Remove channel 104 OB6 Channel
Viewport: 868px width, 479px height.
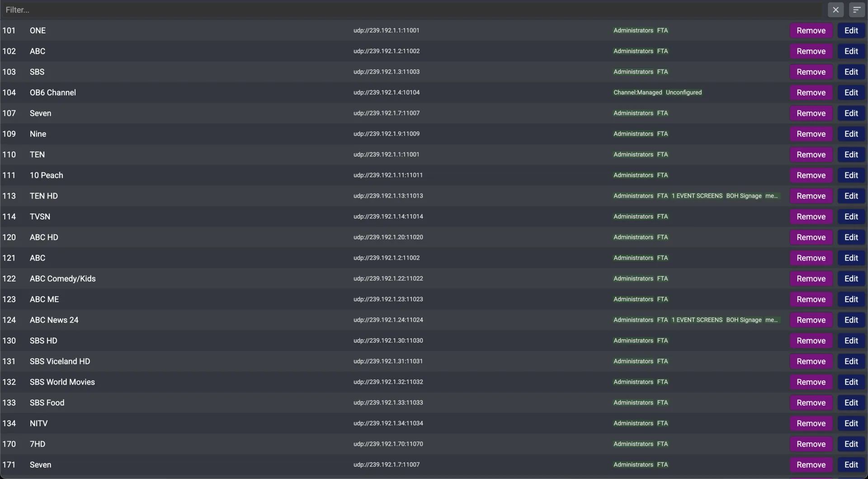(x=811, y=92)
